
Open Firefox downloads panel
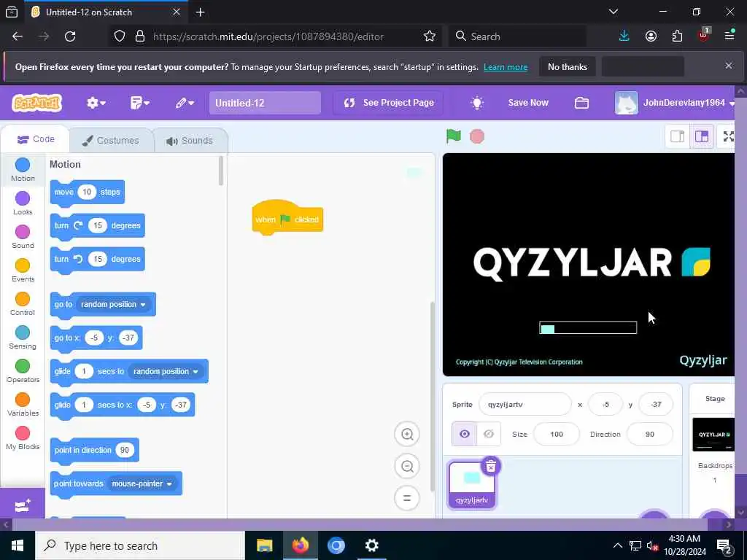click(x=624, y=36)
